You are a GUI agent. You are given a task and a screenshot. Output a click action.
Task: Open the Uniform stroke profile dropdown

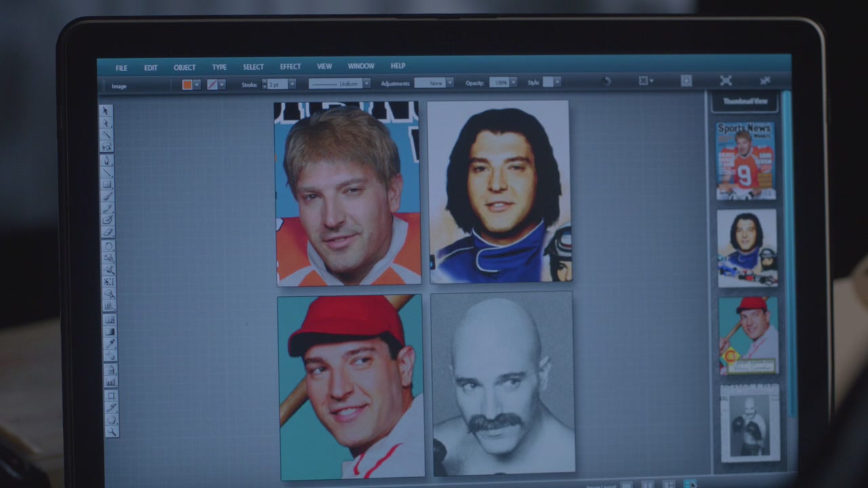click(367, 83)
